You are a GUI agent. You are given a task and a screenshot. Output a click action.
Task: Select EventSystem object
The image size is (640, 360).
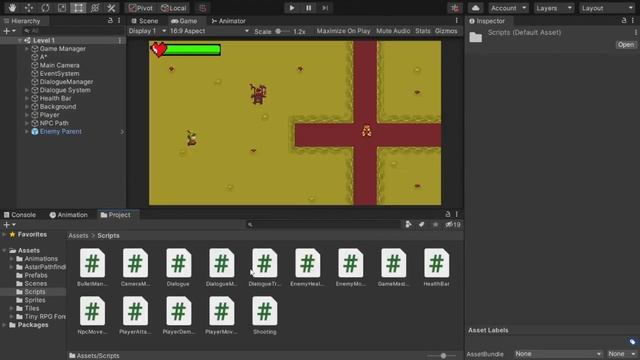[59, 73]
